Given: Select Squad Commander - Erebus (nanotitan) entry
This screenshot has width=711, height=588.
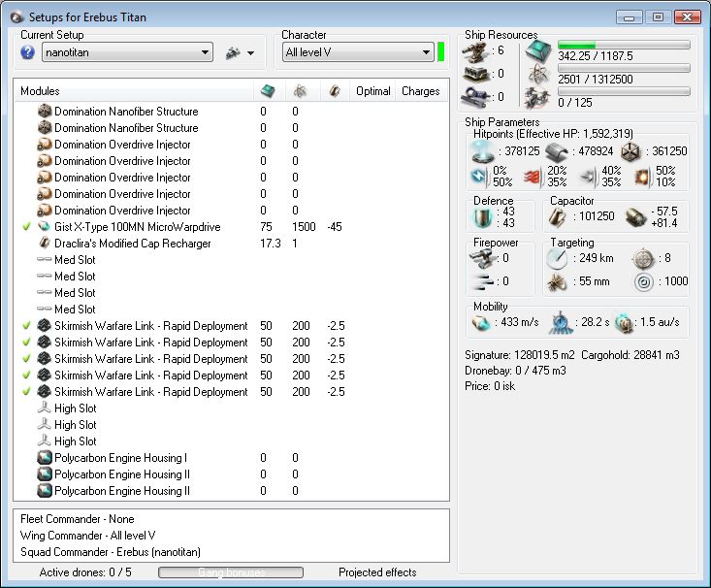Looking at the screenshot, I should point(111,552).
